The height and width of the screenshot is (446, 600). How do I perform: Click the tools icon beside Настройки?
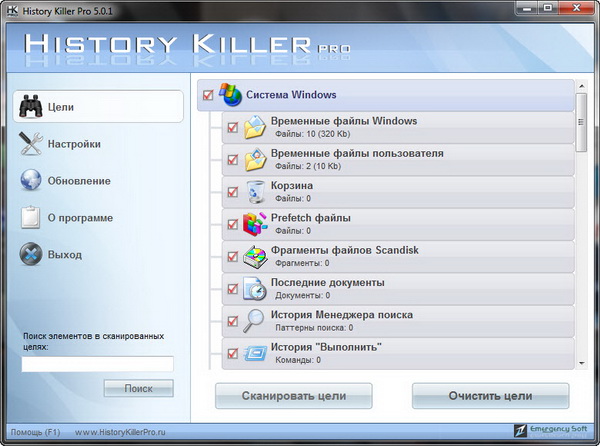(31, 144)
